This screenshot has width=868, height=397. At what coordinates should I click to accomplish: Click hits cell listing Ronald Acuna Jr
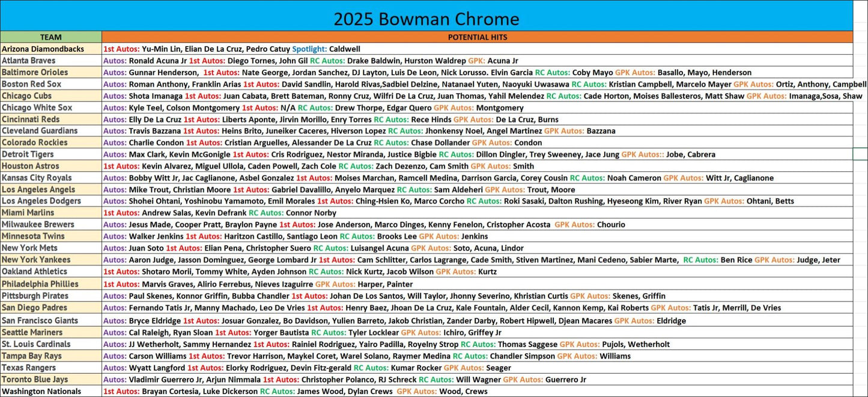click(478, 61)
